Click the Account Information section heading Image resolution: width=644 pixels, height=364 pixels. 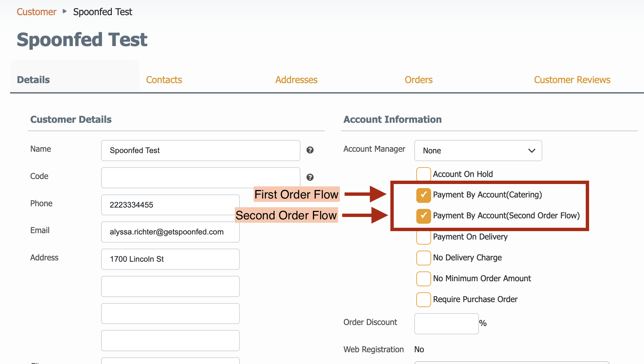(x=392, y=119)
